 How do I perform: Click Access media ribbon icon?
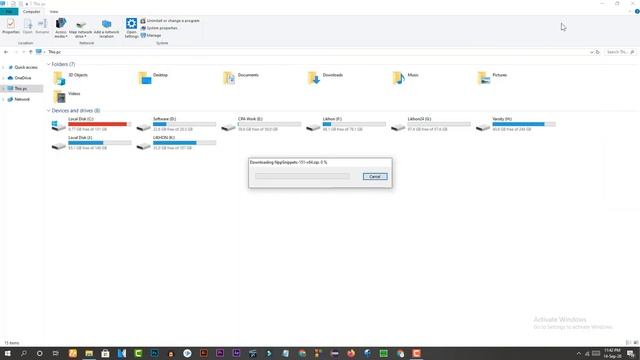tap(61, 28)
